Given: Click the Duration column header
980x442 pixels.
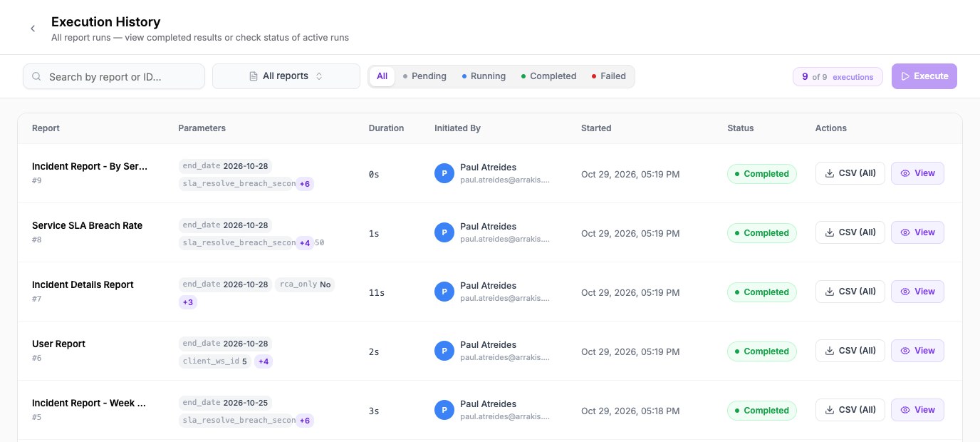Looking at the screenshot, I should (x=386, y=128).
